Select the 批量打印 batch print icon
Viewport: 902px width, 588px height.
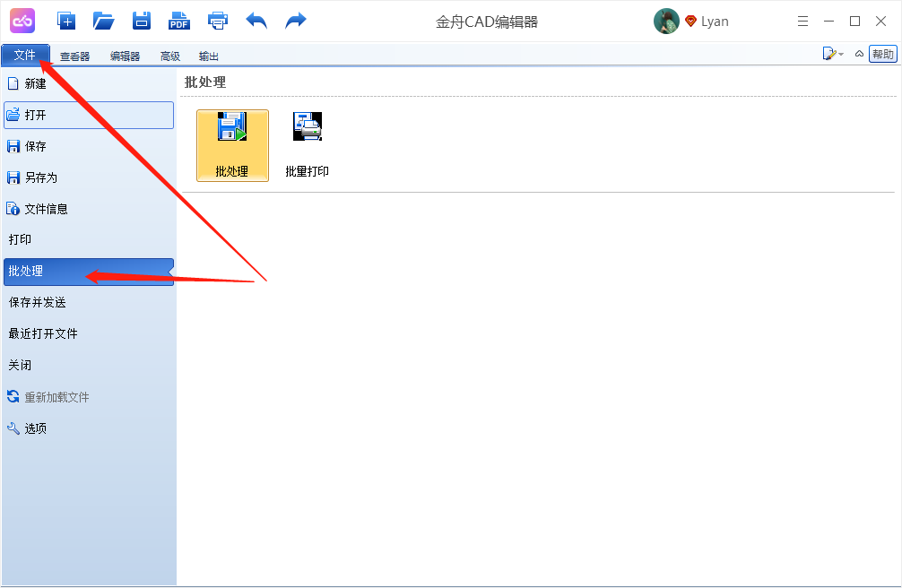pyautogui.click(x=308, y=145)
